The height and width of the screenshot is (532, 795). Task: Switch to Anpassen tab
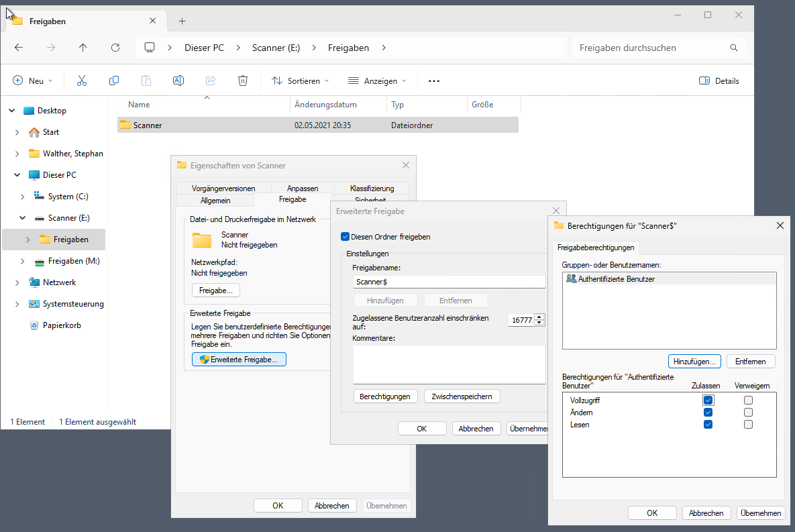pos(303,188)
